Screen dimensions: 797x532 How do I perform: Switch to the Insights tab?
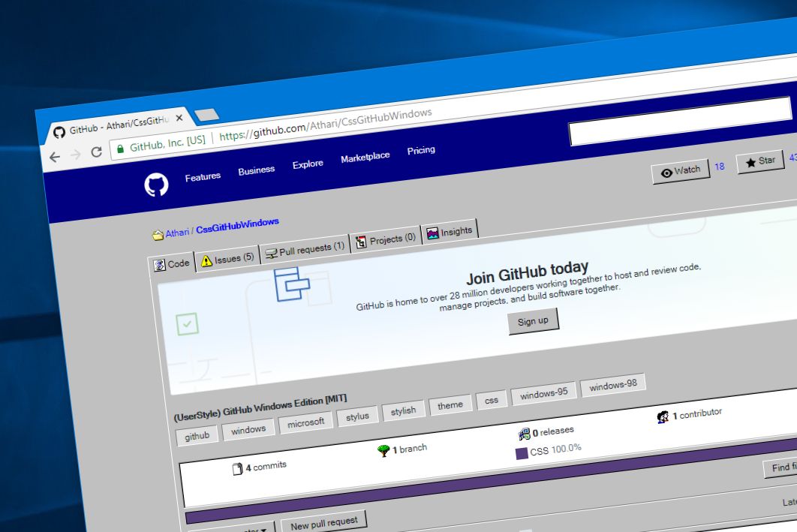tap(450, 232)
